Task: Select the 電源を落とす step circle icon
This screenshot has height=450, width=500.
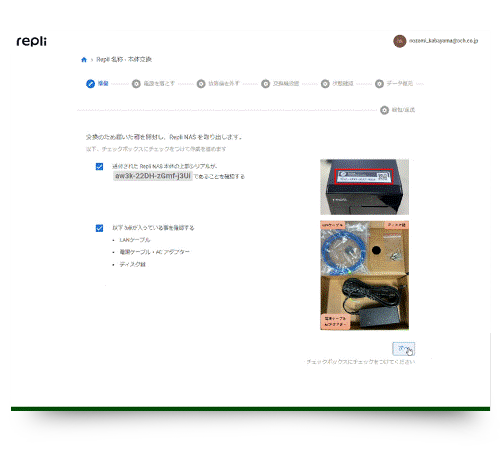Action: point(136,84)
